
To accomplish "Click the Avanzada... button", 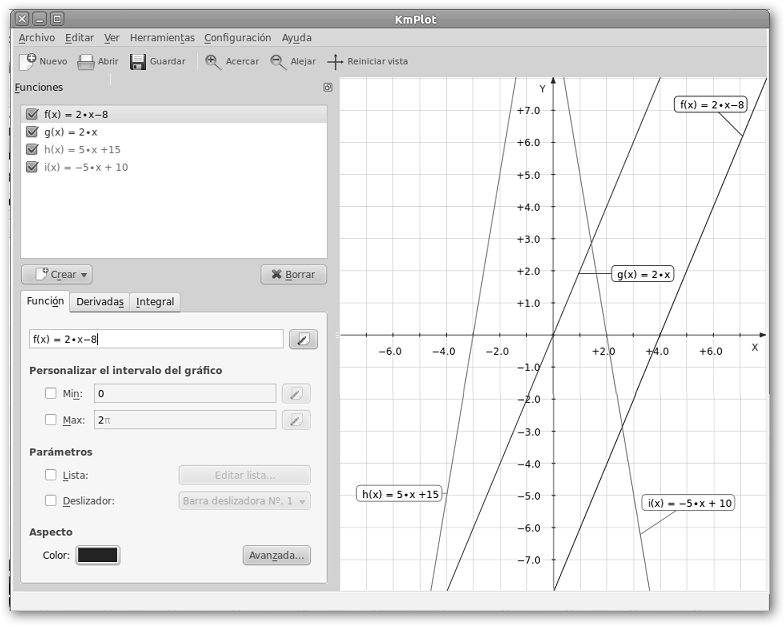I will tap(276, 555).
